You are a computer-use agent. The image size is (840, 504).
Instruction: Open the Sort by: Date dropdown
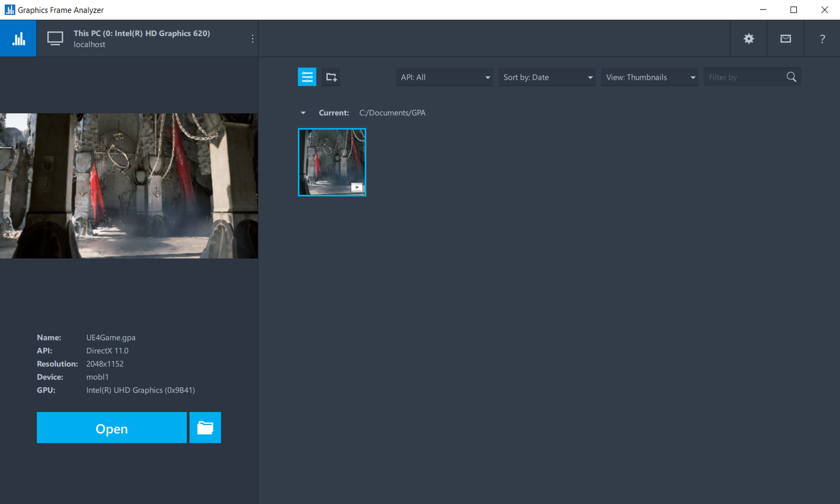(547, 77)
